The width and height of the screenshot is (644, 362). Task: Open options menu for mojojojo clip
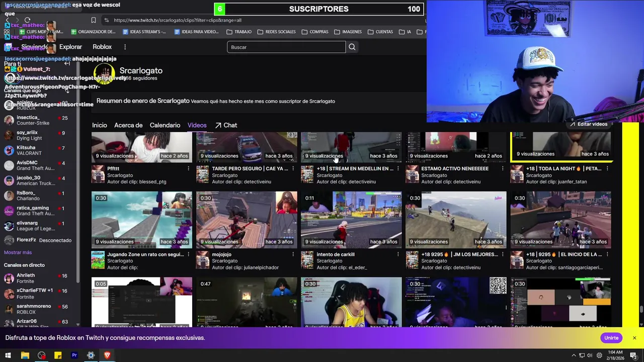(293, 254)
